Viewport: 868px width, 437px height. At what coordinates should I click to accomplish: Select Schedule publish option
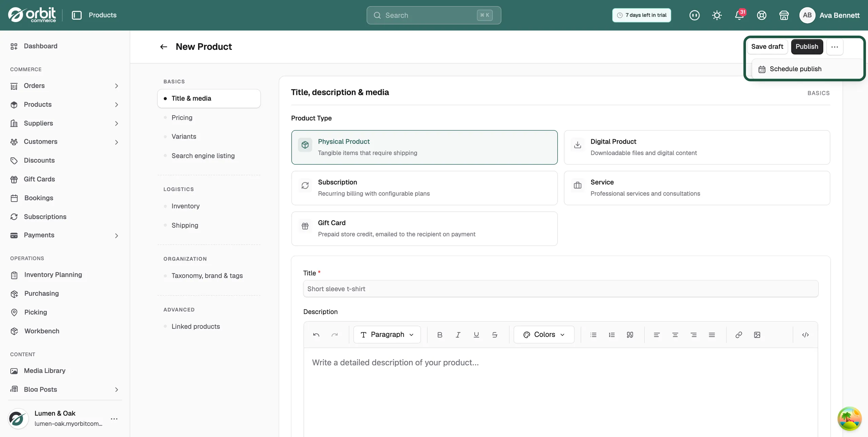807,69
